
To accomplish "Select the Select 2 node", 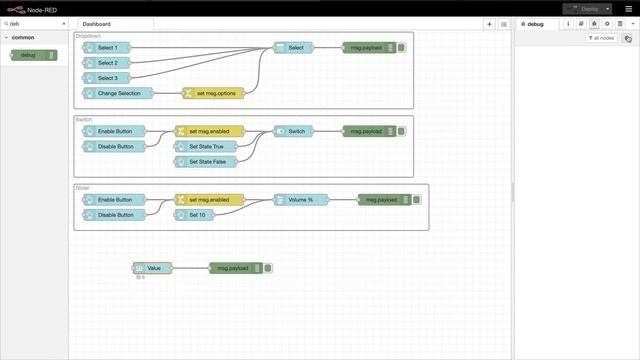I will (107, 63).
